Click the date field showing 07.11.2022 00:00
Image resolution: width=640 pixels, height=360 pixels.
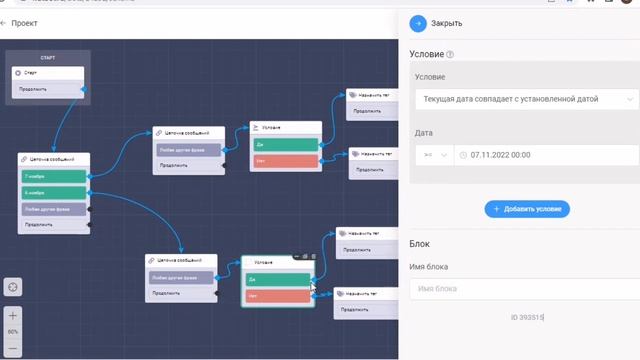[547, 155]
